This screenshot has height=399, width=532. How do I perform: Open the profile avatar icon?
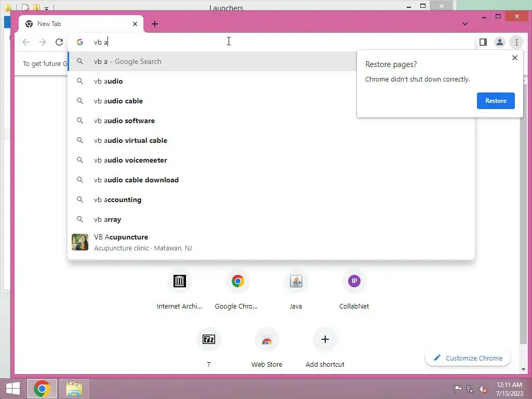tap(500, 42)
